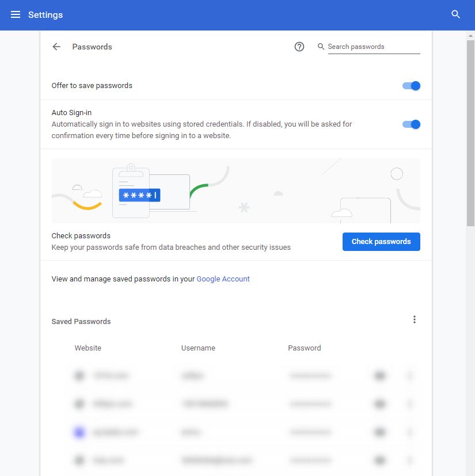Go back using the Passwords back arrow
Viewport: 475px width, 476px height.
pos(56,47)
